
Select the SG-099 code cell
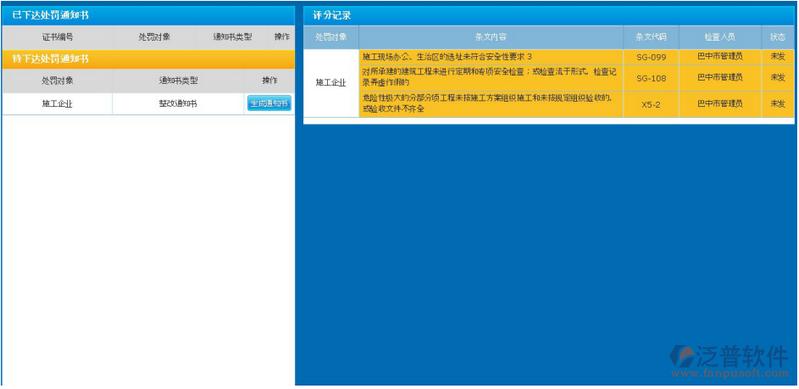pyautogui.click(x=651, y=57)
